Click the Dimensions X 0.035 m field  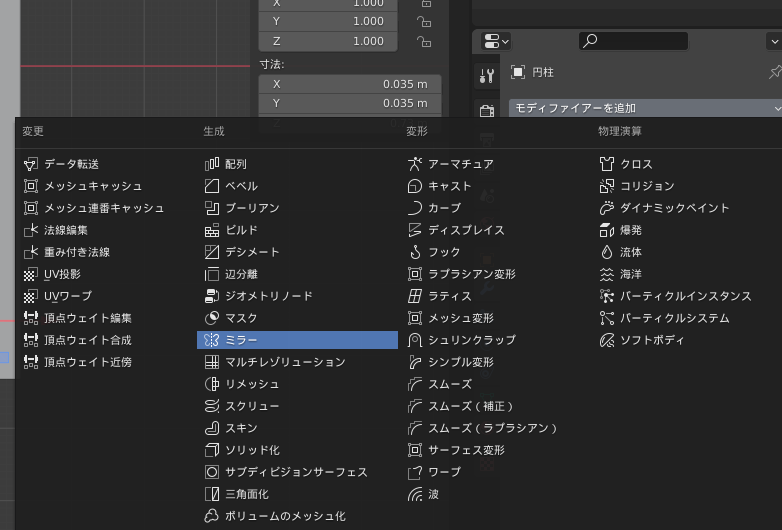click(x=350, y=84)
